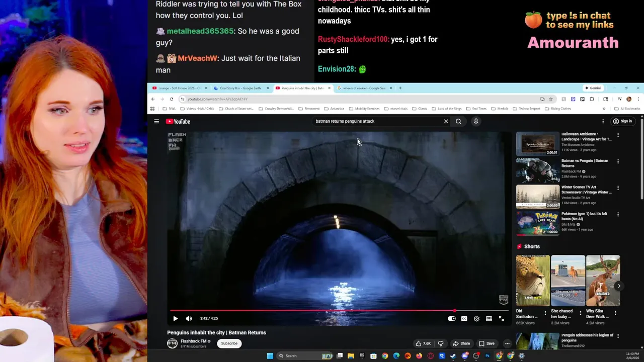
Task: Open the Winter Scenes TV Art video thumbnail
Action: [537, 197]
